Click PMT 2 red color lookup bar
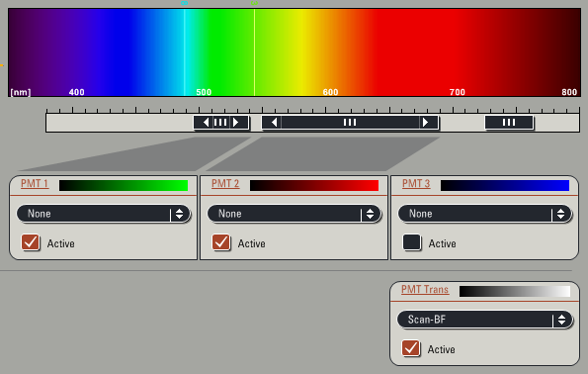 (314, 185)
